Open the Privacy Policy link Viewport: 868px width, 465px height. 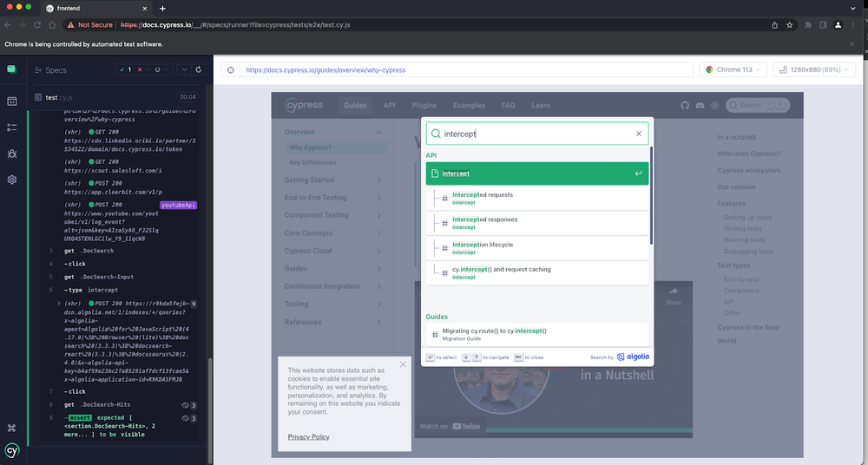(308, 437)
